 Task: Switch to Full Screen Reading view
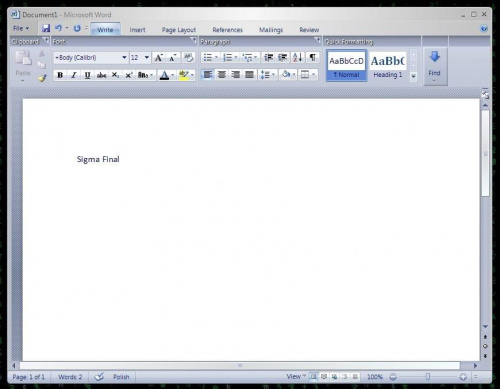pyautogui.click(x=324, y=377)
